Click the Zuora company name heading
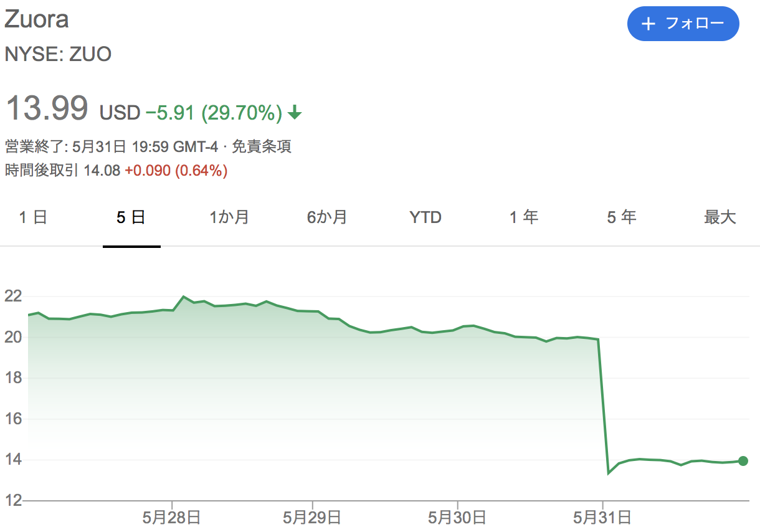 pyautogui.click(x=37, y=19)
